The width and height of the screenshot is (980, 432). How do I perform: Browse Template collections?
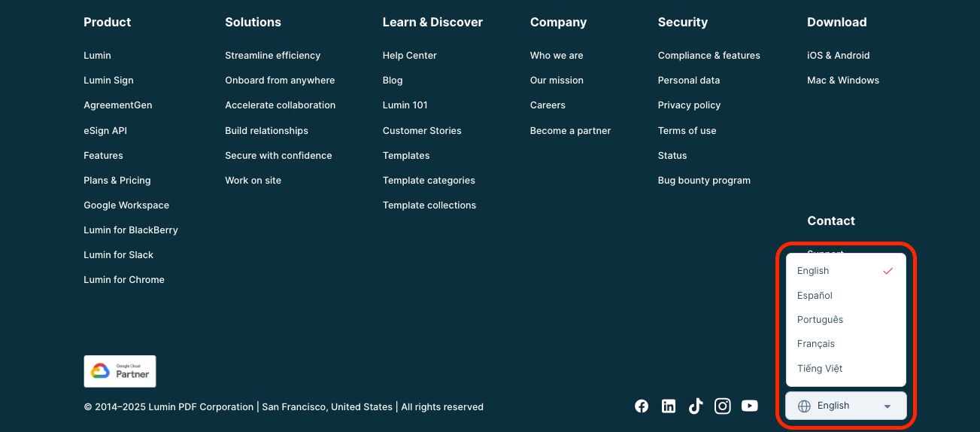click(x=429, y=205)
